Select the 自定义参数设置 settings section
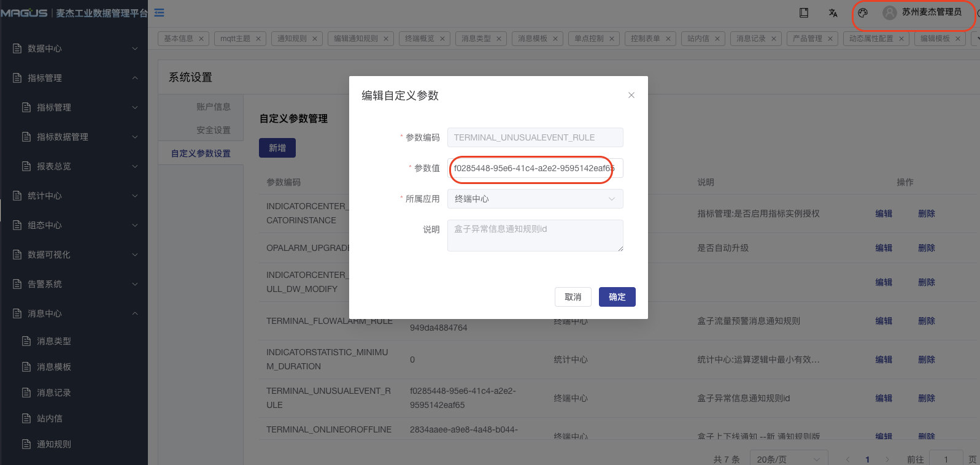Image resolution: width=980 pixels, height=465 pixels. point(201,153)
